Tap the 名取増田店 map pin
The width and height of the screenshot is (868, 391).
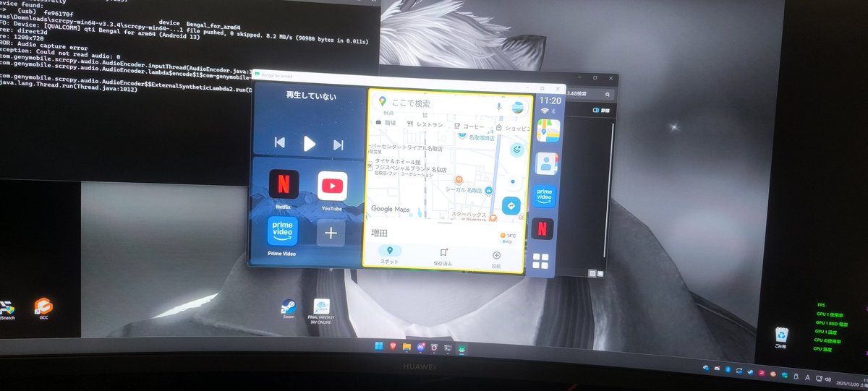pyautogui.click(x=464, y=134)
